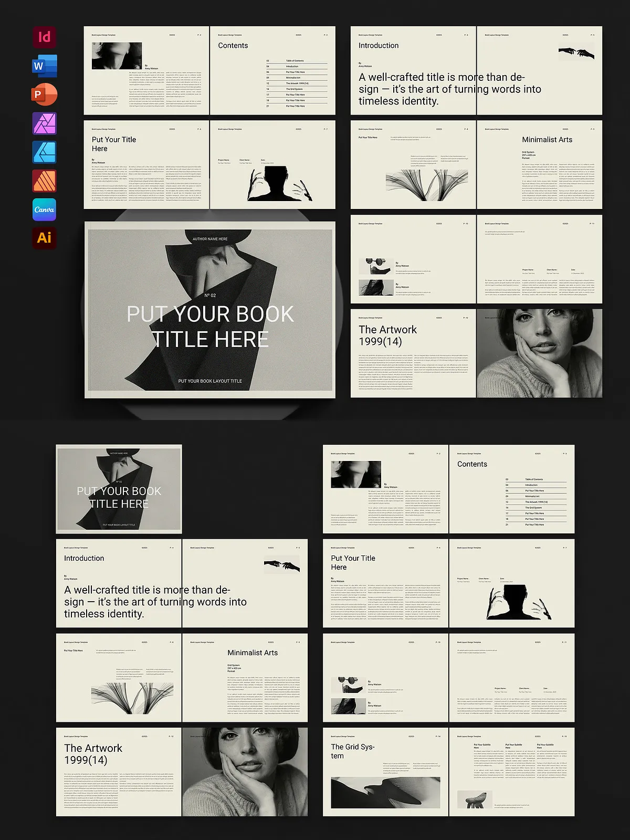Select the Microsoft Word icon
Image resolution: width=630 pixels, height=840 pixels.
(45, 66)
